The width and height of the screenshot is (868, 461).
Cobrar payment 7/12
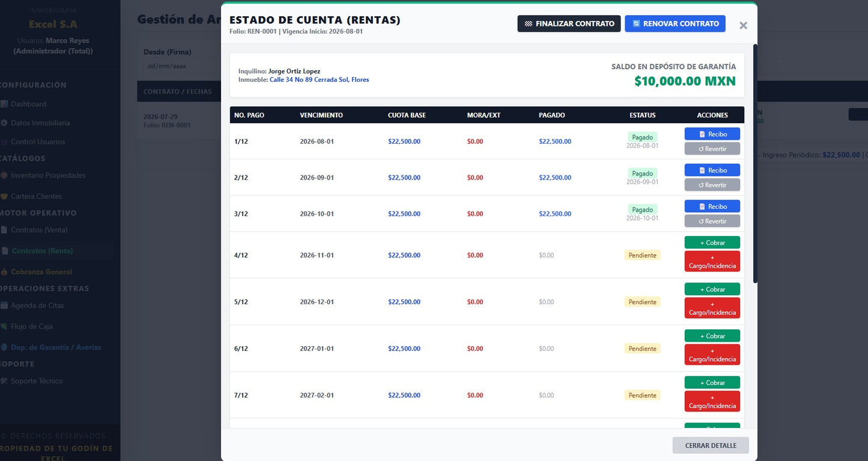pos(712,382)
